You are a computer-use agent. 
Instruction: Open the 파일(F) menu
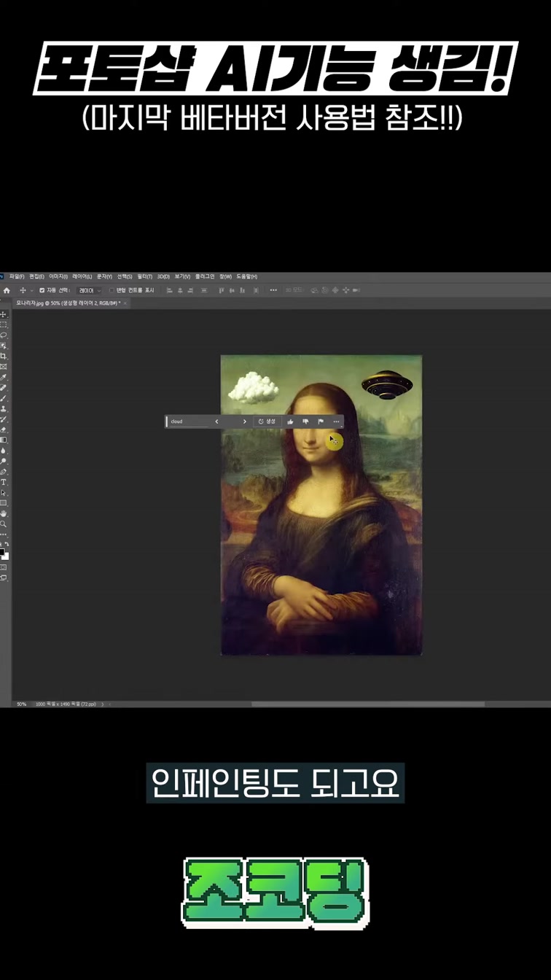click(17, 276)
